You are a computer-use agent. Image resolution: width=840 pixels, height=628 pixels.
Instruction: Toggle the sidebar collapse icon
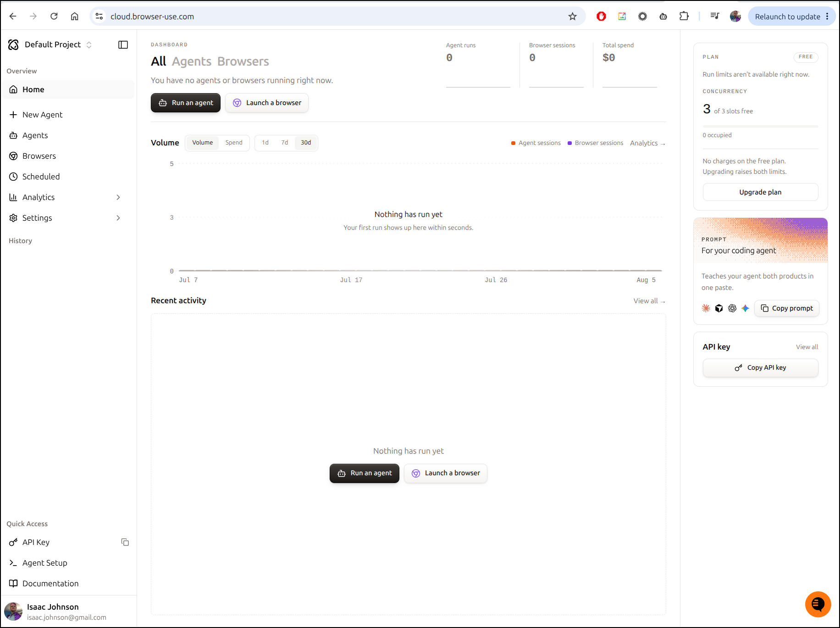[123, 44]
